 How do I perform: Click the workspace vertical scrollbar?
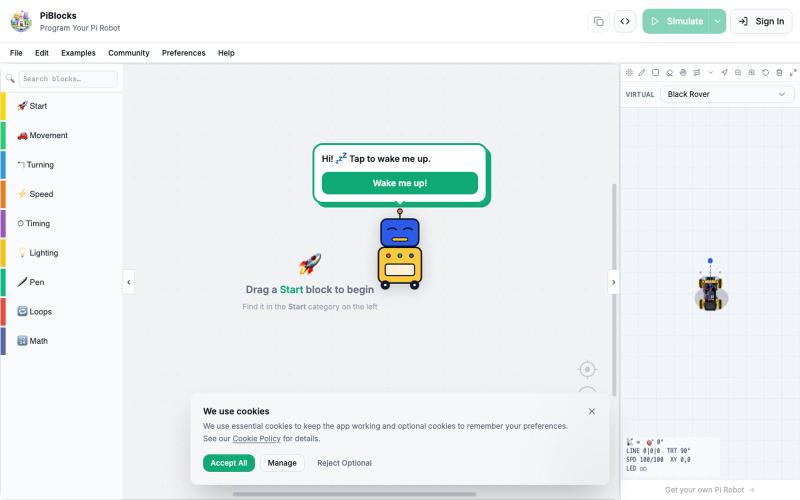[x=614, y=290]
